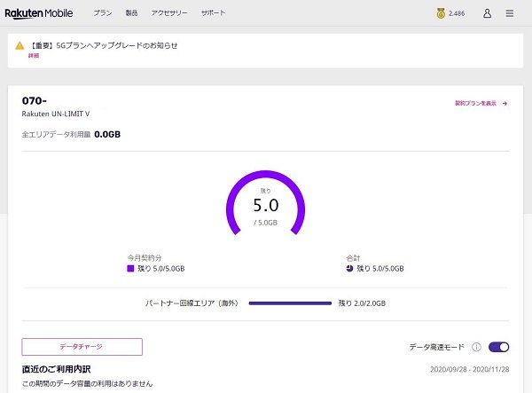Open the hamburger menu icon
This screenshot has height=393, width=532.
tap(509, 13)
